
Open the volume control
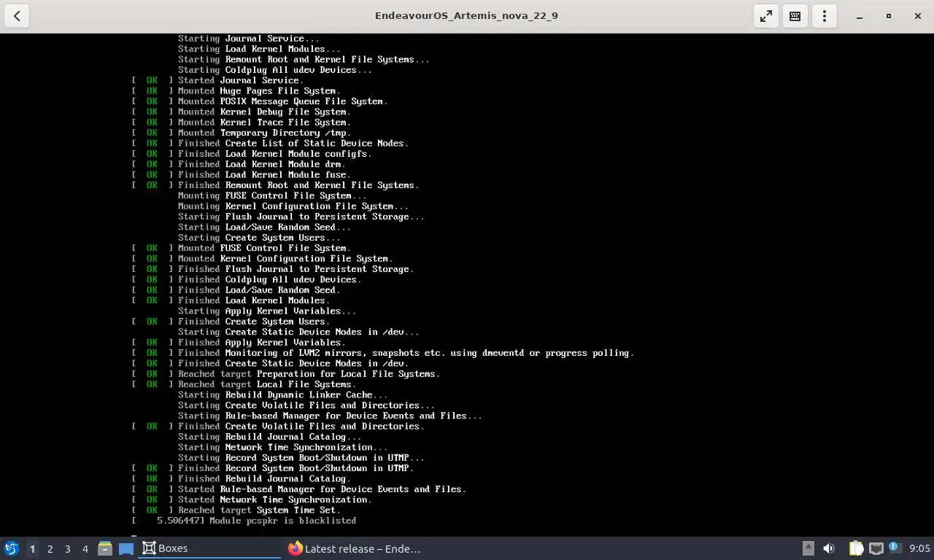click(829, 548)
